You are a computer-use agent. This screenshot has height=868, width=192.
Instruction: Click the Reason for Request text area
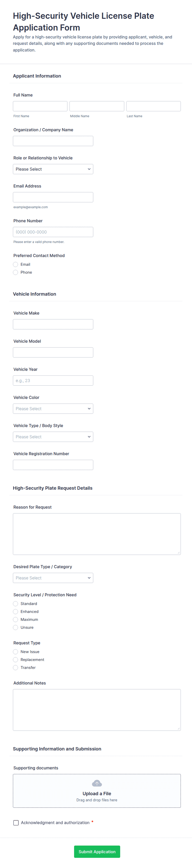97,534
